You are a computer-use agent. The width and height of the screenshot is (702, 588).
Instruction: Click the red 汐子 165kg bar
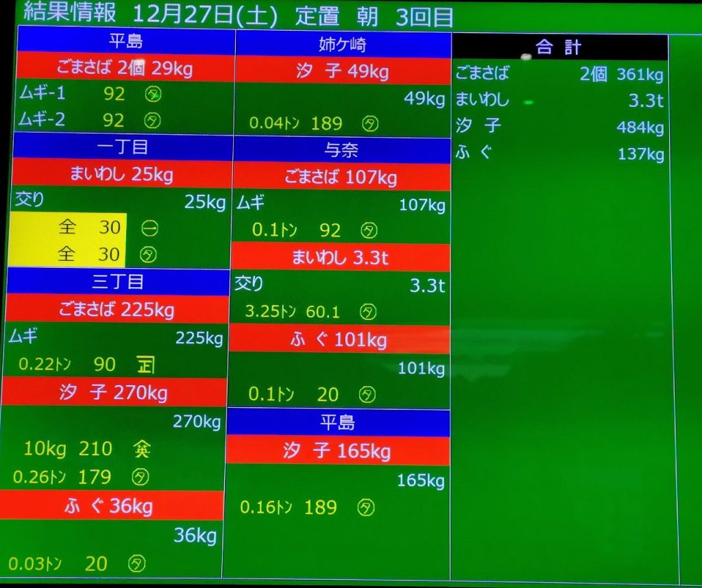click(337, 451)
